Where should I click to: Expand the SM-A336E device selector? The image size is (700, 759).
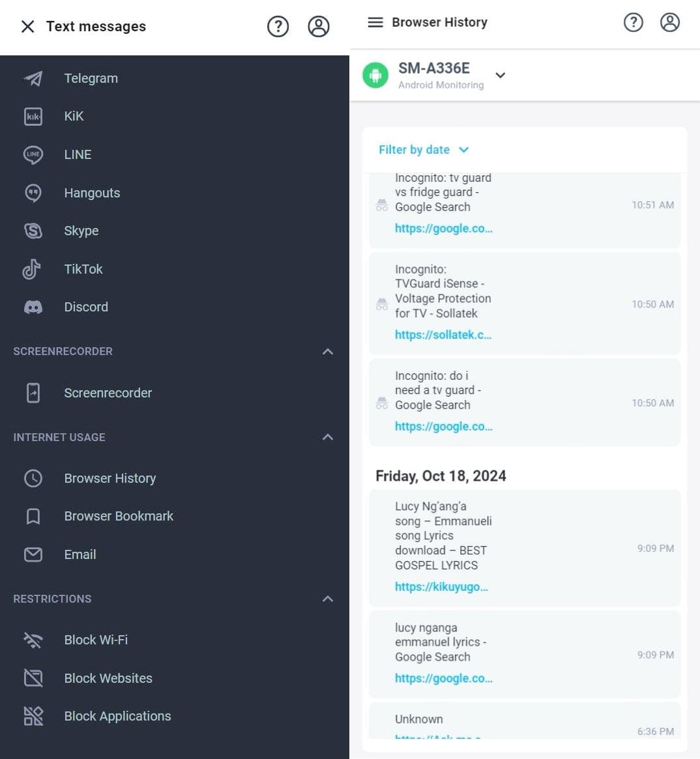coord(500,76)
